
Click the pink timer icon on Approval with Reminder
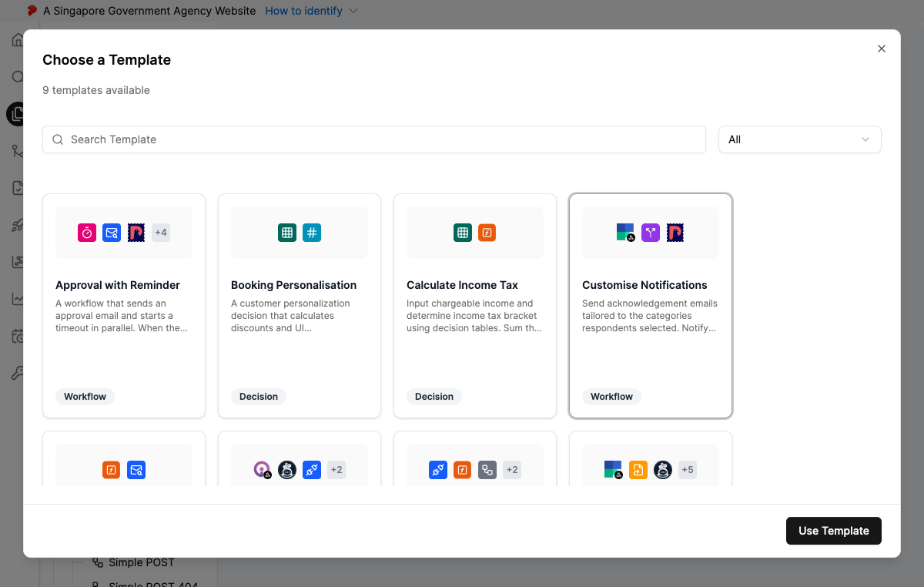pos(87,233)
